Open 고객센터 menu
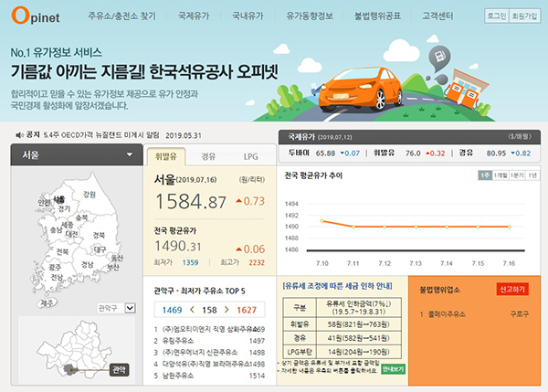The image size is (548, 392). pyautogui.click(x=437, y=16)
